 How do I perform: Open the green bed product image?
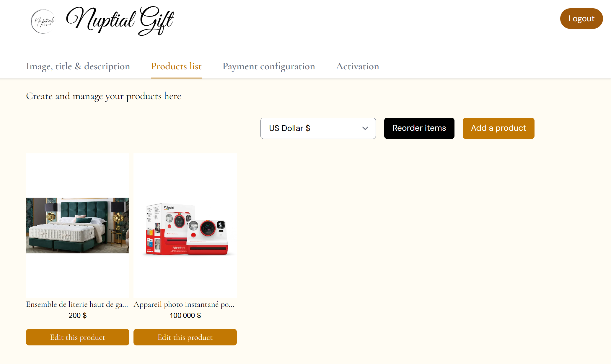[78, 225]
